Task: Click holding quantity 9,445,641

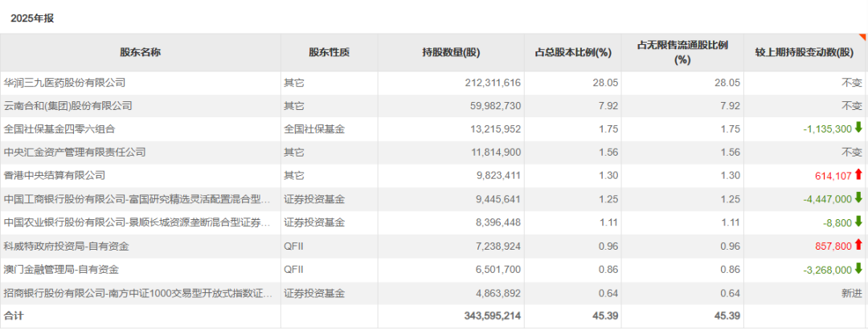Action: point(499,199)
